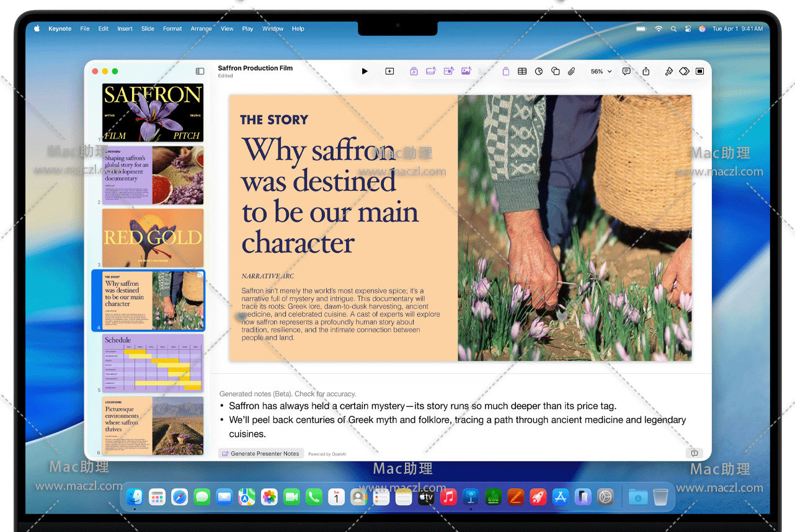Screen dimensions: 795x532
Task: Toggle the presenter notes icon at bottom right
Action: (695, 453)
